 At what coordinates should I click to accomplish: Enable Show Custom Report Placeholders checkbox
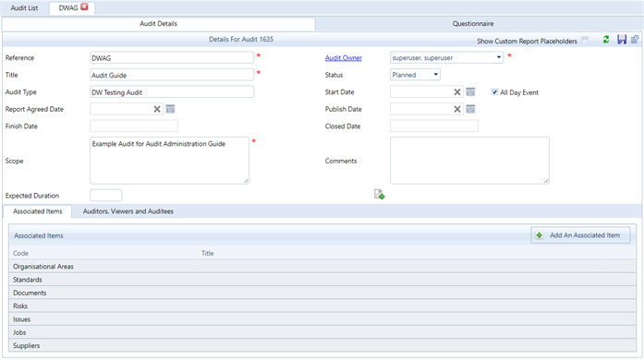[585, 40]
